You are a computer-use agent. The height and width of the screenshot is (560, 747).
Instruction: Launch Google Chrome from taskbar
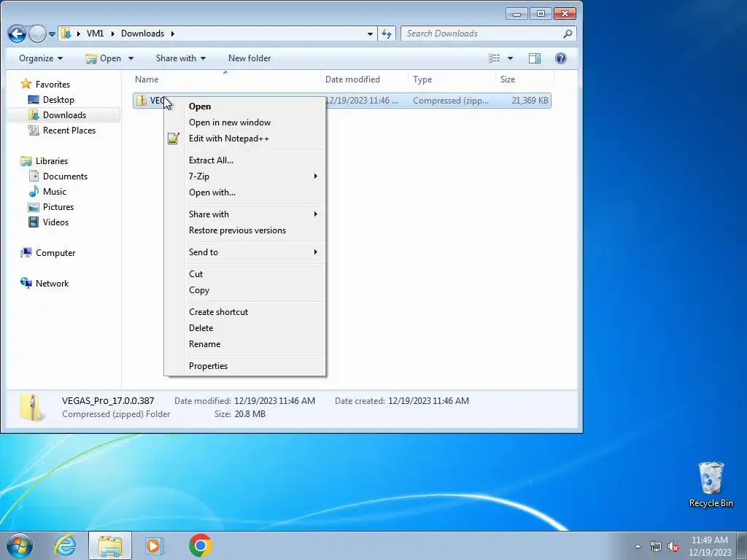[x=200, y=545]
